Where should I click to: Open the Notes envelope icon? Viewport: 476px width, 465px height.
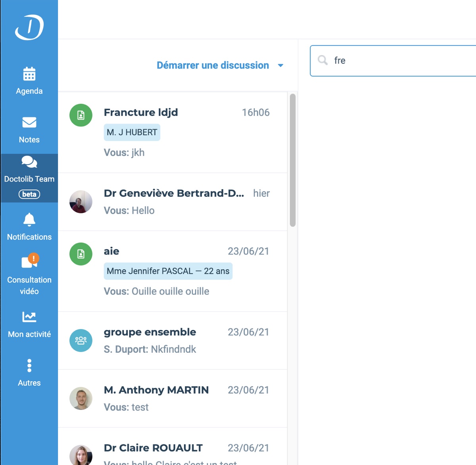[x=29, y=122]
